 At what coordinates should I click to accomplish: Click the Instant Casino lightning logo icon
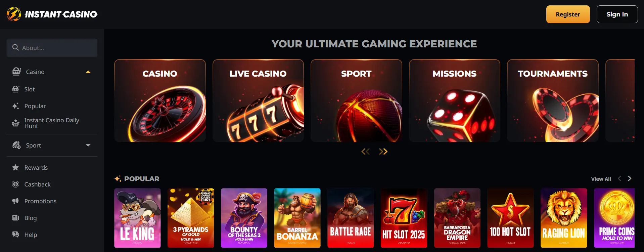click(x=14, y=14)
